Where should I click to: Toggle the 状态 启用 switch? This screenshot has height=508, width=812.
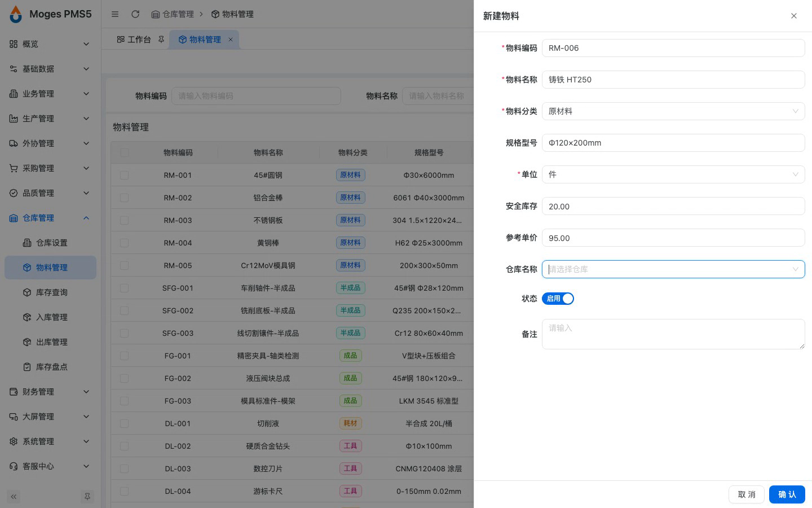tap(558, 299)
